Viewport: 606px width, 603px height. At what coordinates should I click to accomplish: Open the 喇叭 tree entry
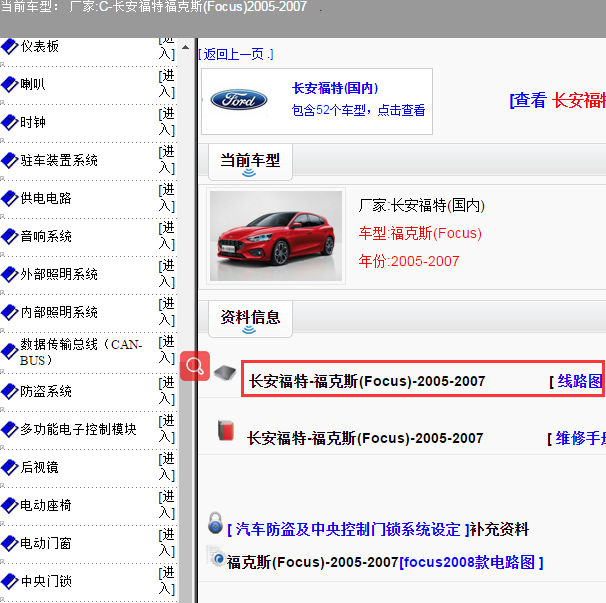tap(33, 84)
